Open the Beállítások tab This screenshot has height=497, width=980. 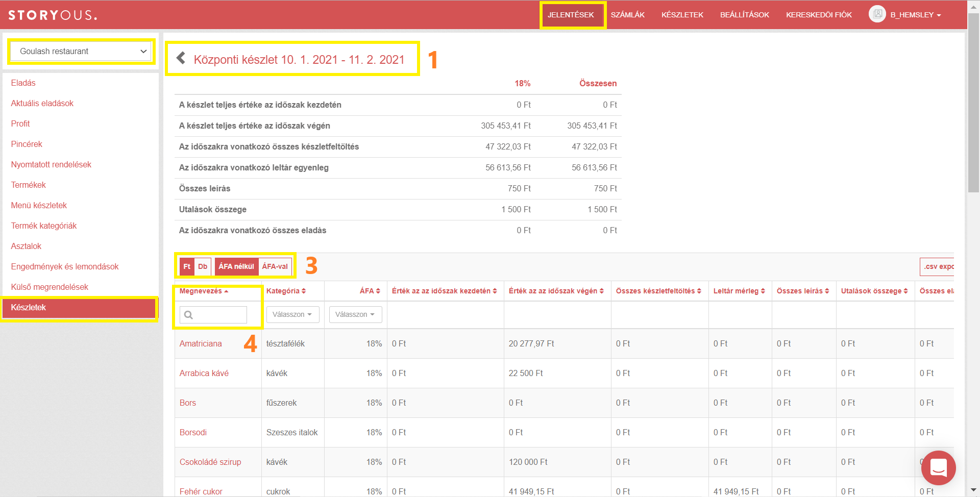click(745, 15)
